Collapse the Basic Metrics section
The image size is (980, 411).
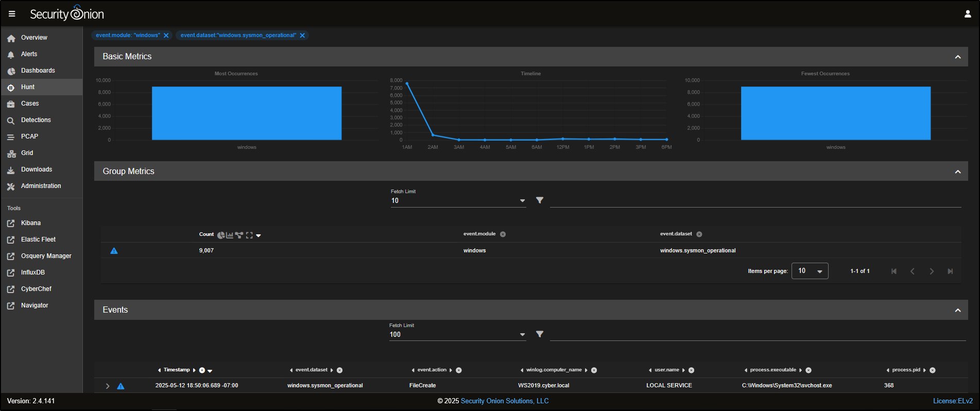point(957,57)
